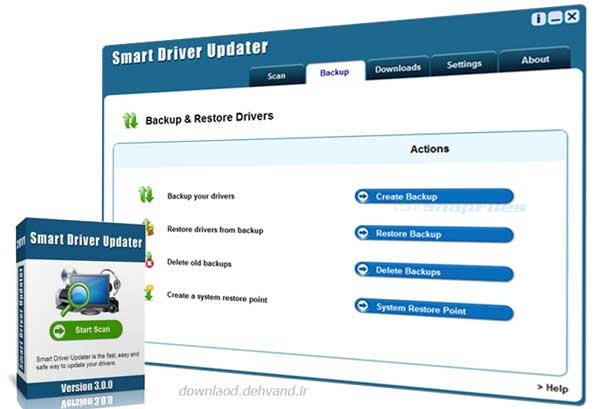Open the Downloads tab
The width and height of the screenshot is (600, 409).
(398, 68)
